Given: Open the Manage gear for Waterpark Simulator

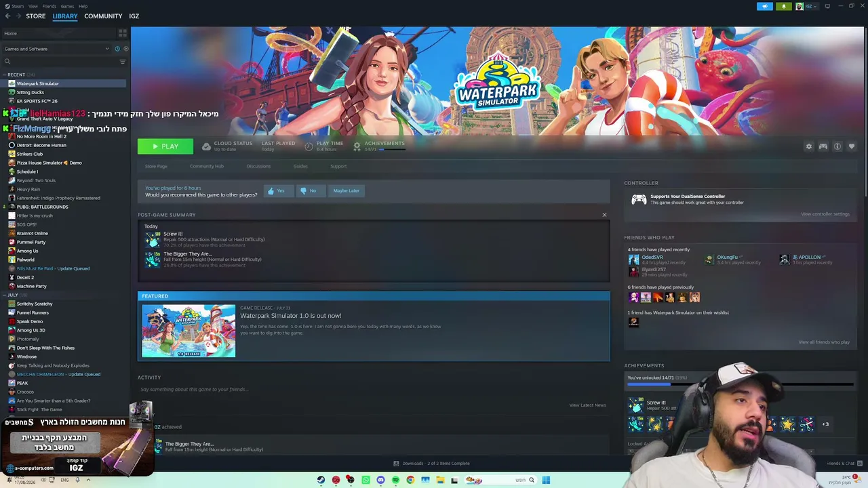Looking at the screenshot, I should (x=808, y=146).
